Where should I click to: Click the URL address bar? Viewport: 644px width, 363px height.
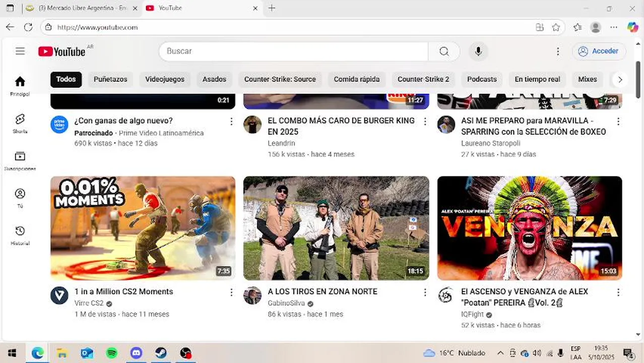pyautogui.click(x=293, y=27)
